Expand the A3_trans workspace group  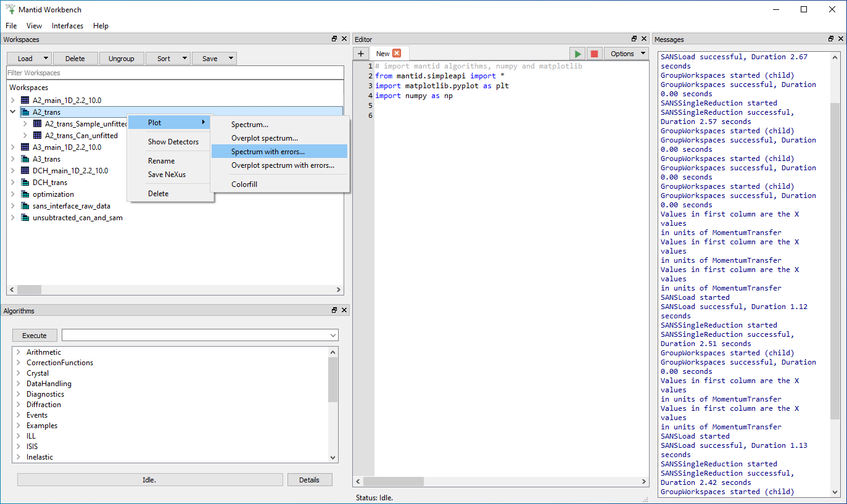(13, 159)
